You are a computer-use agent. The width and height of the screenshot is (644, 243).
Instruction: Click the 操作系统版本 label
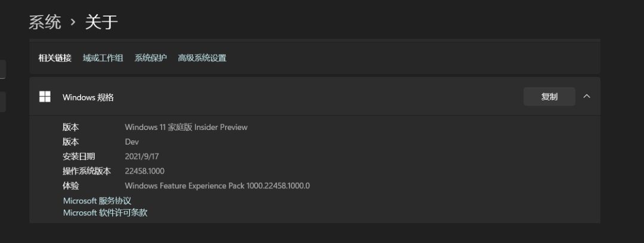coord(86,171)
